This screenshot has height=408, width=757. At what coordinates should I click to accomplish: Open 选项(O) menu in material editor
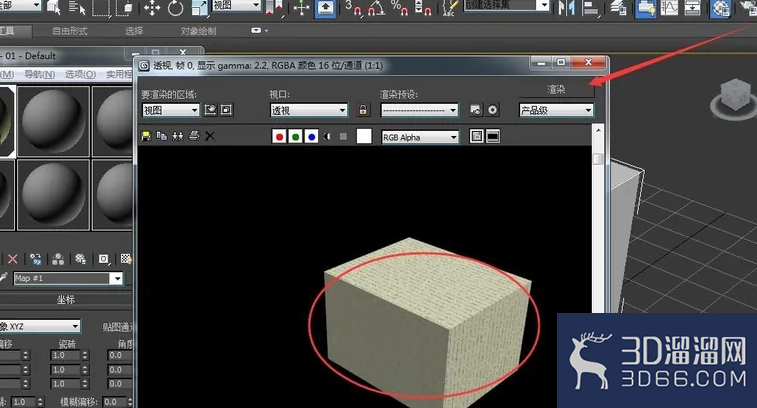[x=80, y=74]
